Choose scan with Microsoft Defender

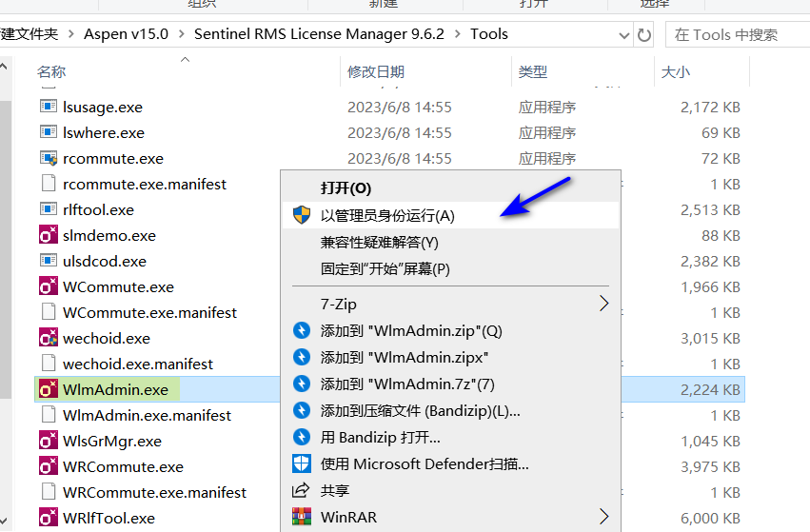[450, 463]
